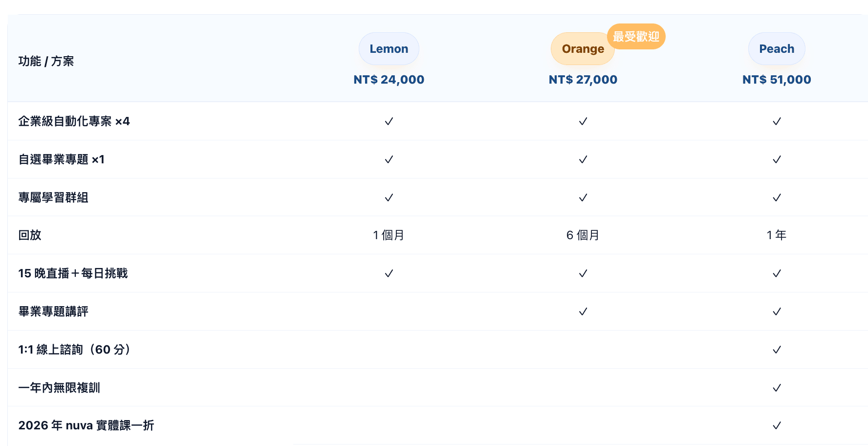Click the Peach 1 年 replay value
Viewport: 868px width, 446px height.
776,235
